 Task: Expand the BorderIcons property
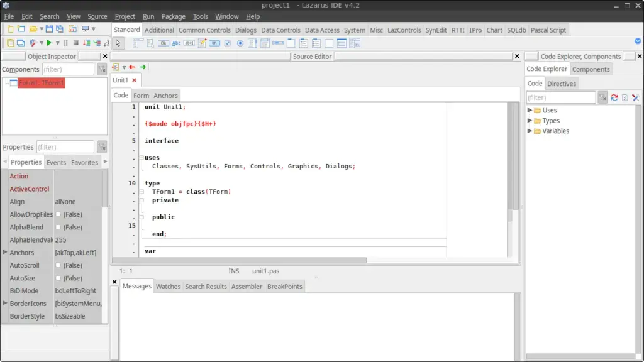click(x=5, y=303)
